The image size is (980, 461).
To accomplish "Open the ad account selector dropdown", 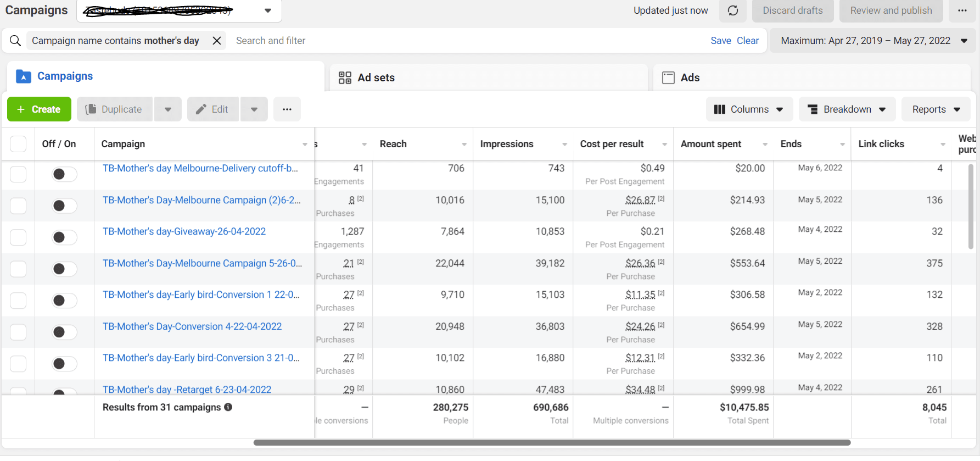I will pyautogui.click(x=179, y=10).
